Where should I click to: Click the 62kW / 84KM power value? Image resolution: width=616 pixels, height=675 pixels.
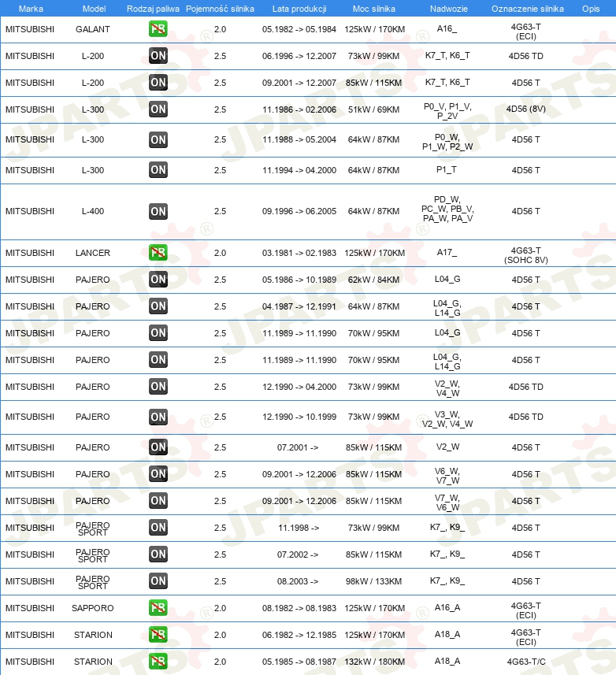[x=373, y=280]
